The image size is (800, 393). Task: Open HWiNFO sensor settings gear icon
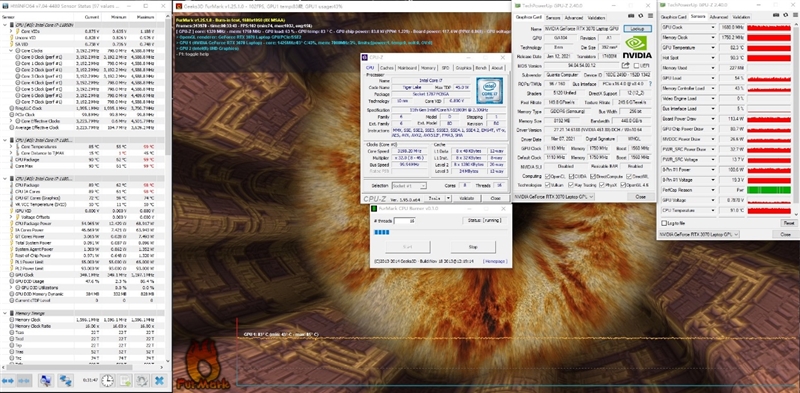tap(142, 381)
